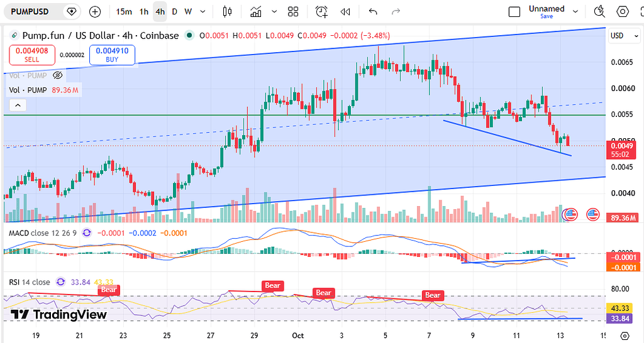Expand the layout management dropdown arrow
Image resolution: width=644 pixels, height=343 pixels.
[x=575, y=11]
